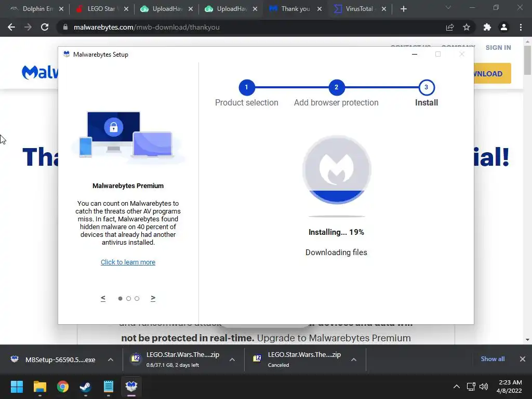Share this page via share icon

[x=450, y=27]
